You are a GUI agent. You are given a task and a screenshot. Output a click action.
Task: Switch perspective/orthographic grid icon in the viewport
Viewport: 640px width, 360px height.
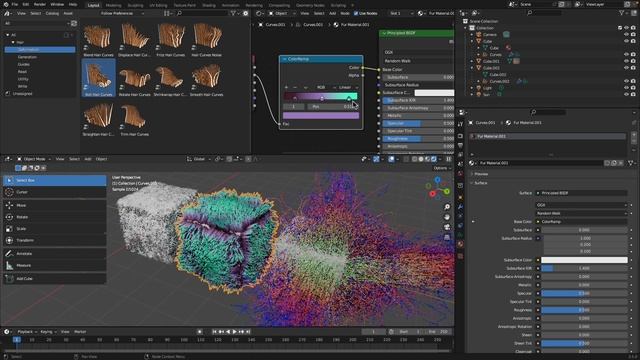tap(447, 237)
